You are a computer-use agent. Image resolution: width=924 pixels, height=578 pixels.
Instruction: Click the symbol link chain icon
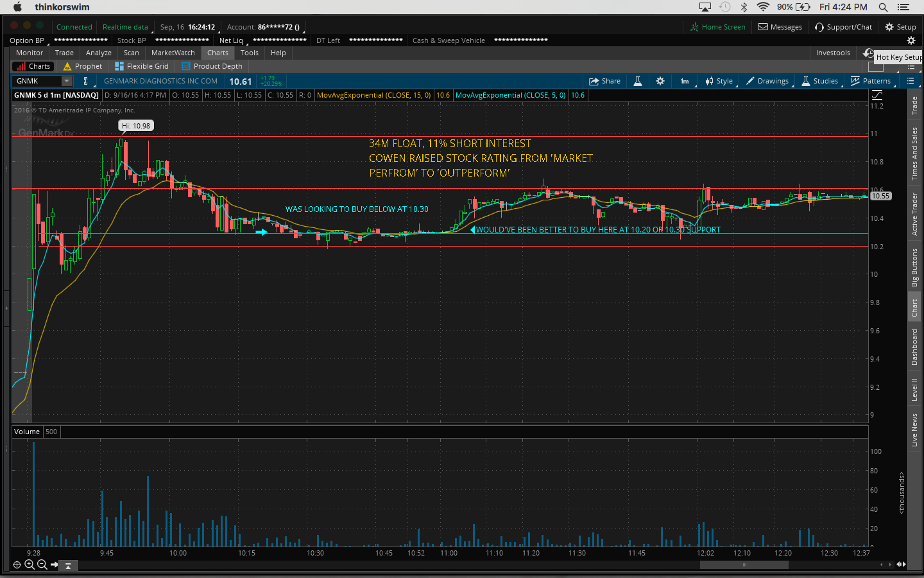click(x=86, y=81)
